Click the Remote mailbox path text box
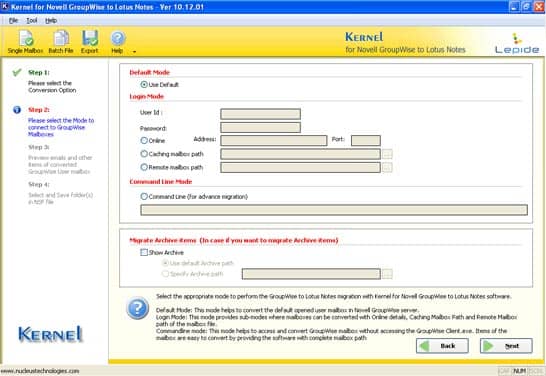 [x=300, y=167]
